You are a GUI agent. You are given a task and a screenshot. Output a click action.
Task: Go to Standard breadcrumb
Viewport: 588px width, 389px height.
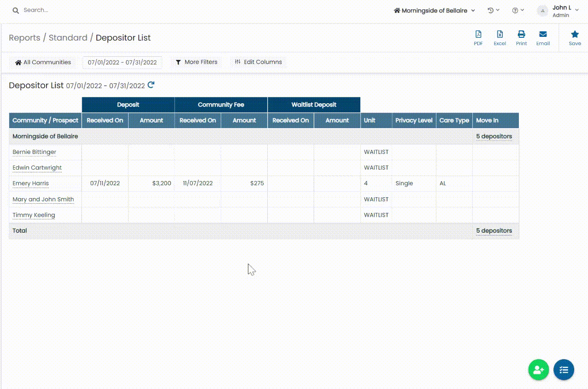pos(68,38)
